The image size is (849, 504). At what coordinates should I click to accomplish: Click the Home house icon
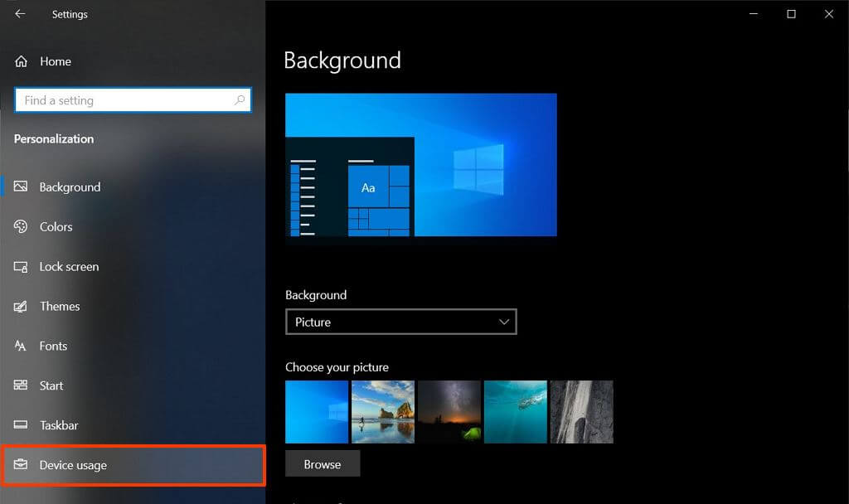[21, 61]
